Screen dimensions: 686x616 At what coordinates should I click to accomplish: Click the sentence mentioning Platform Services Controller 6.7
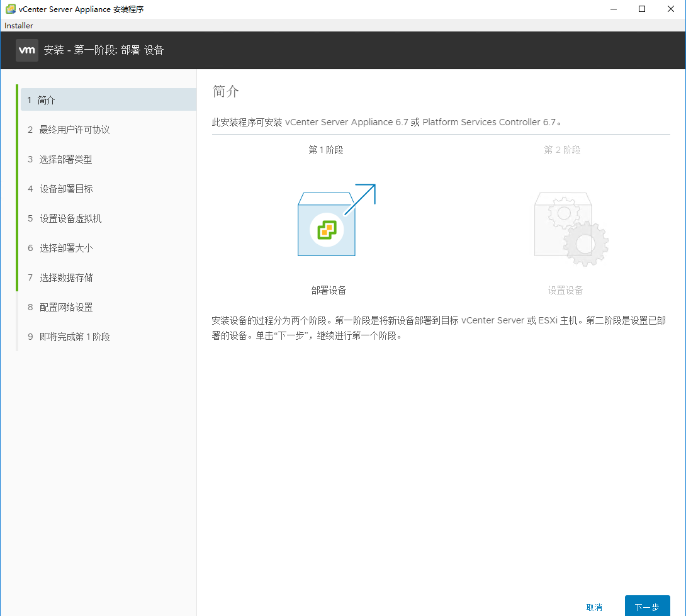coord(386,122)
